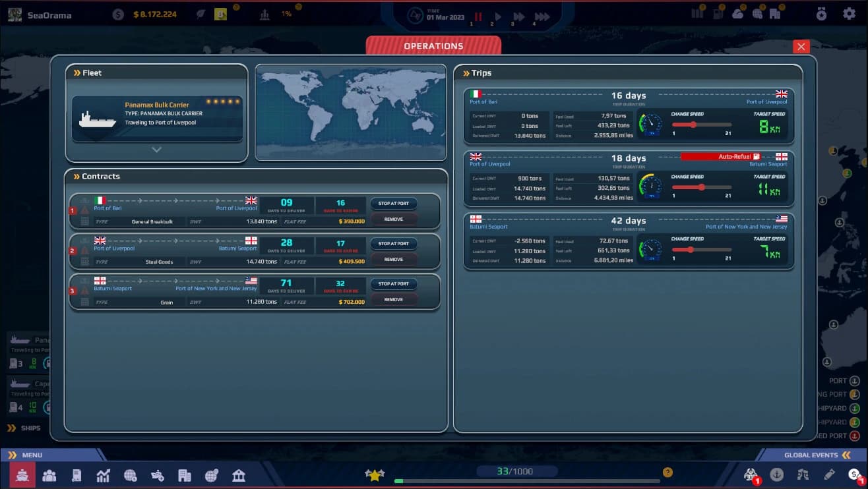Expand the fleet list below Panamax Bulk Carrier

156,150
